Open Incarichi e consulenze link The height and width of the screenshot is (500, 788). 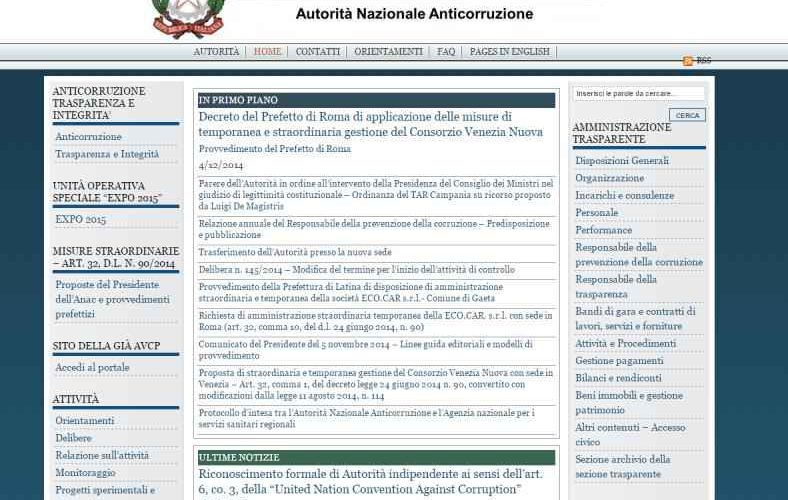(x=624, y=195)
